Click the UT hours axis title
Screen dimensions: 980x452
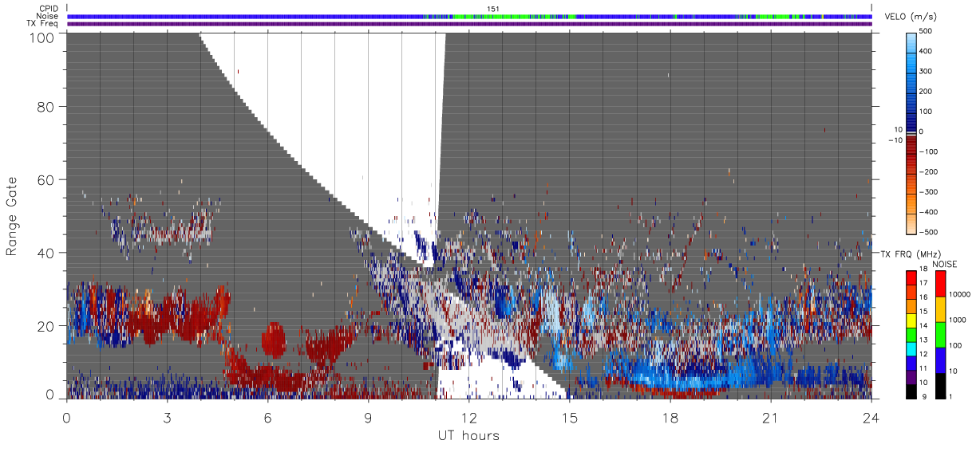pos(468,435)
